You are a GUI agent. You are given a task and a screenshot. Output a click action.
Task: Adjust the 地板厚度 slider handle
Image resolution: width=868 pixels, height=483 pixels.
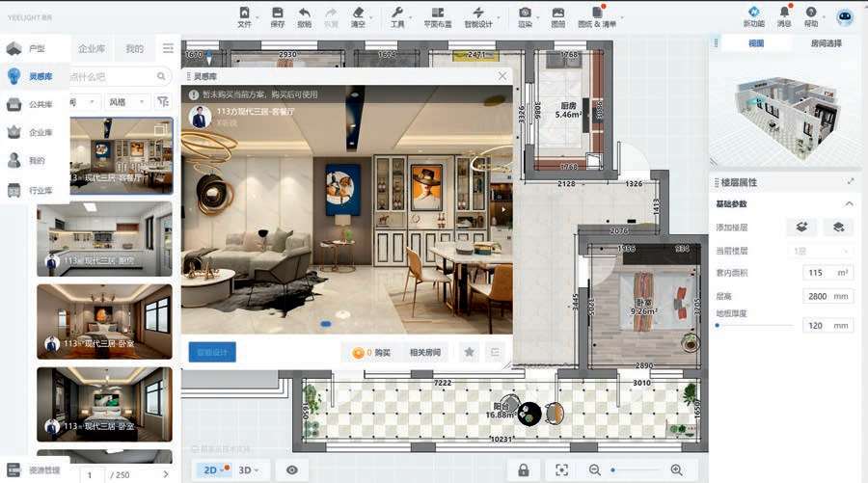[717, 326]
